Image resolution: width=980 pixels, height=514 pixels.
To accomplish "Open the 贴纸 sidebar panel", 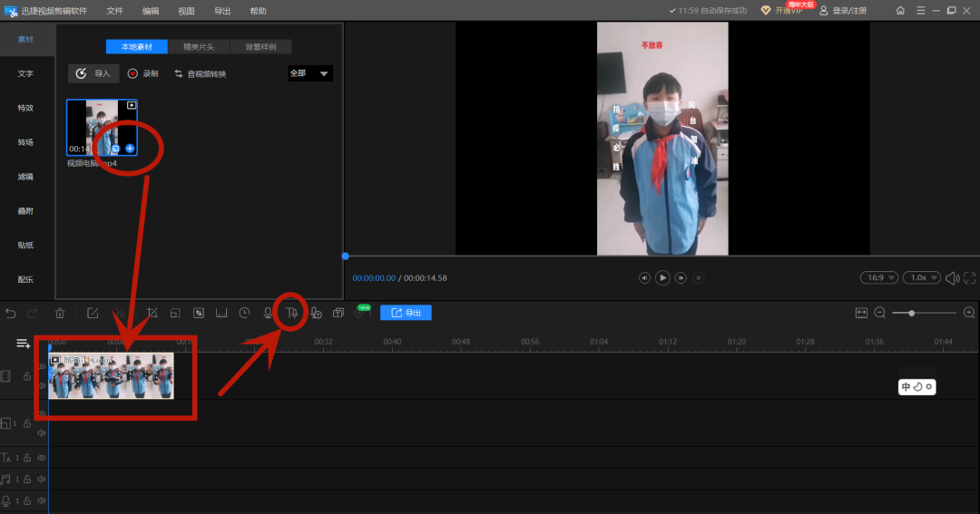I will click(x=25, y=246).
